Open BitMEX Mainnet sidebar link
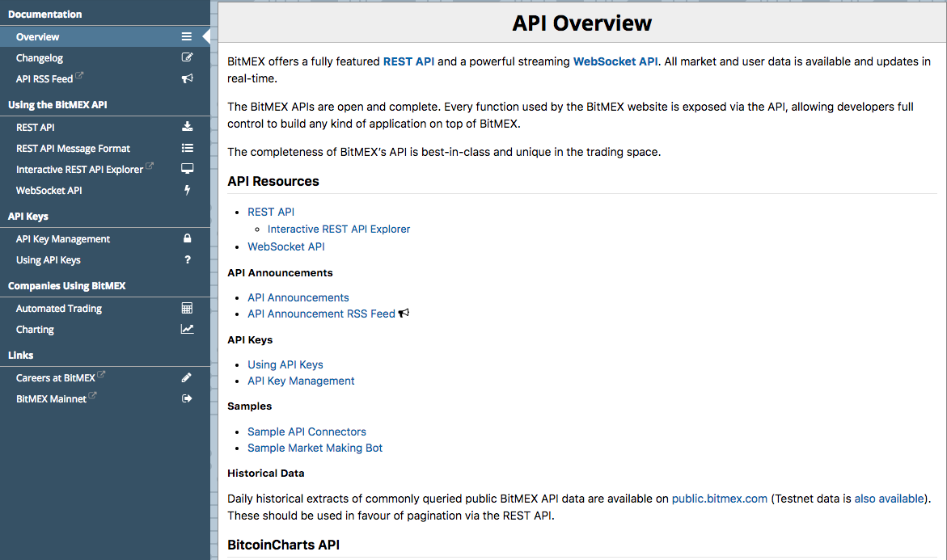 [x=105, y=399]
